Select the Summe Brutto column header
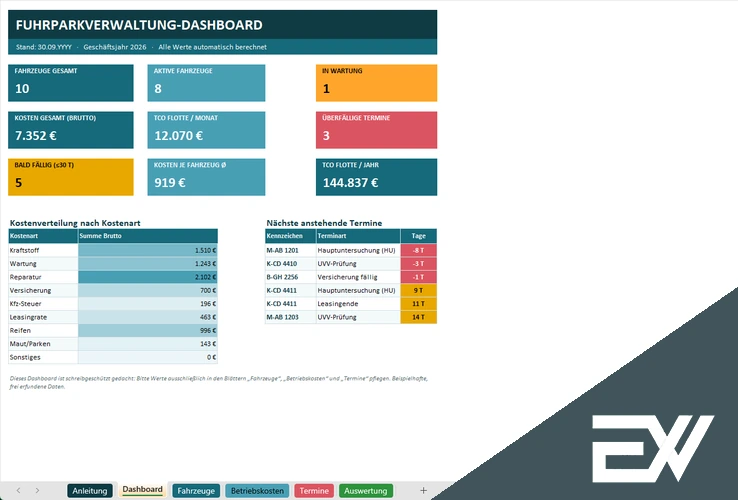The height and width of the screenshot is (500, 738). pos(148,236)
